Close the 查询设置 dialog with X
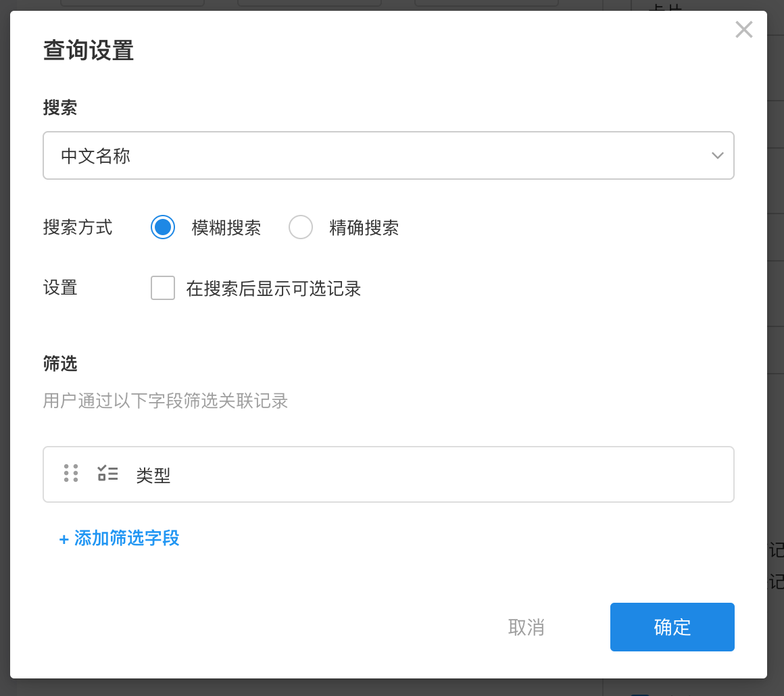784x696 pixels. pyautogui.click(x=743, y=30)
